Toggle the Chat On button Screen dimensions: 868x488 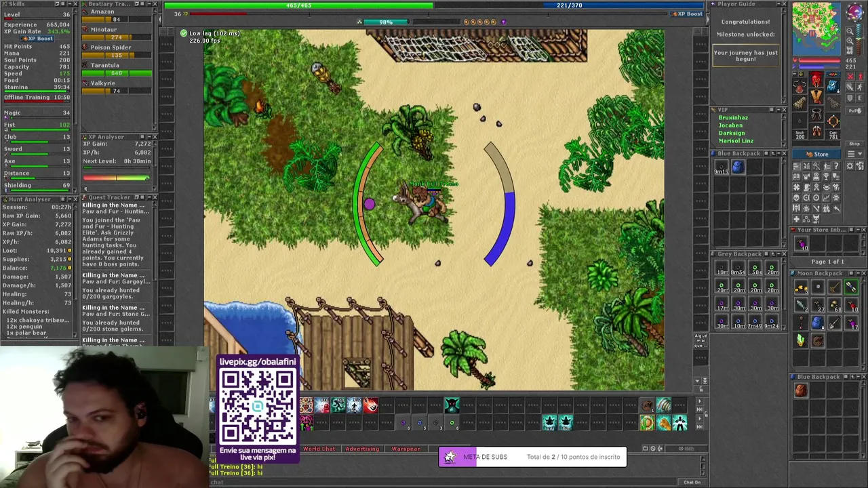692,482
